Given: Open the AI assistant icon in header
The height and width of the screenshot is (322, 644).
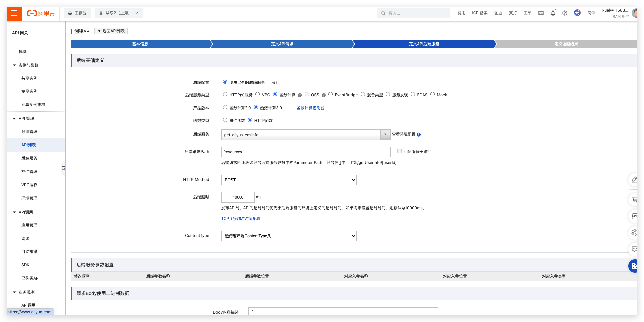Looking at the screenshot, I should click(577, 13).
